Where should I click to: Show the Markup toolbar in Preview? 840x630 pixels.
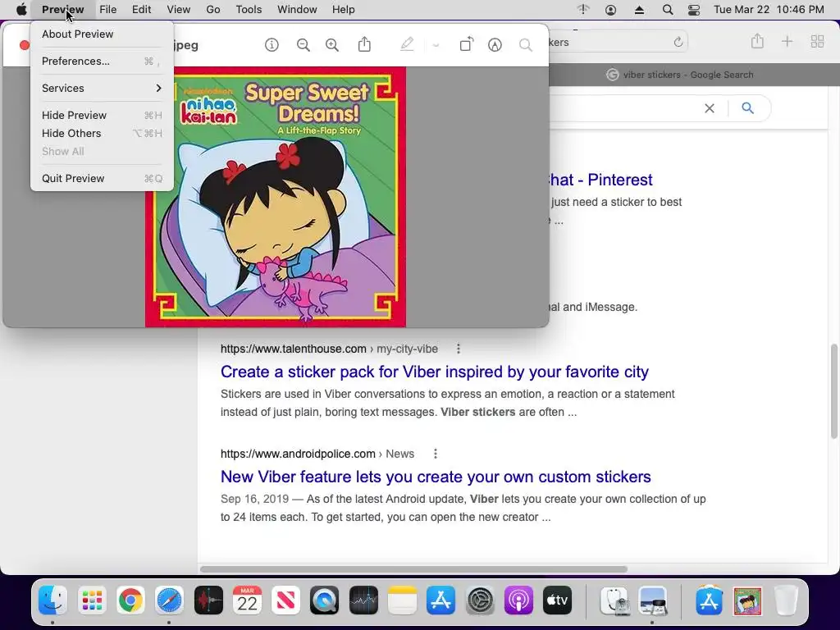pos(495,45)
